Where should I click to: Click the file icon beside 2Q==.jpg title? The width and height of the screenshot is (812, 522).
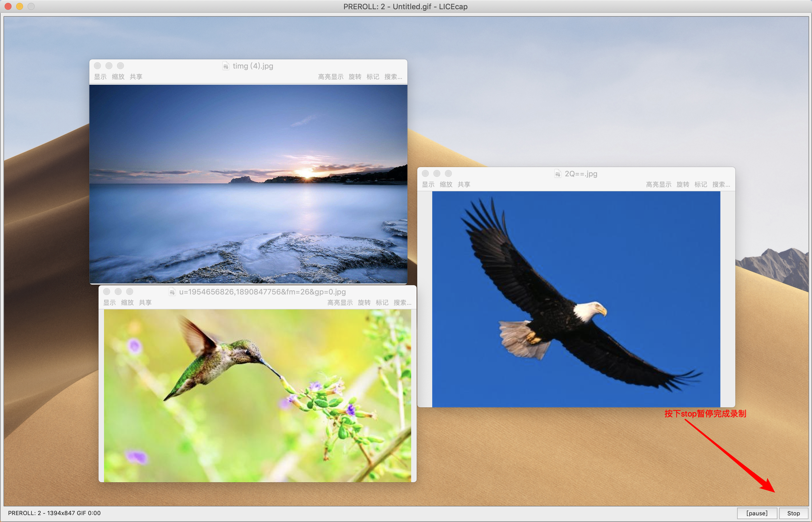coord(558,173)
